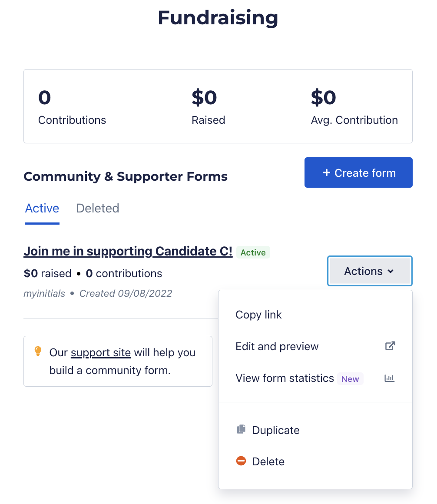This screenshot has width=437, height=504.
Task: Choose Delete from the Actions menu
Action: pyautogui.click(x=315, y=461)
